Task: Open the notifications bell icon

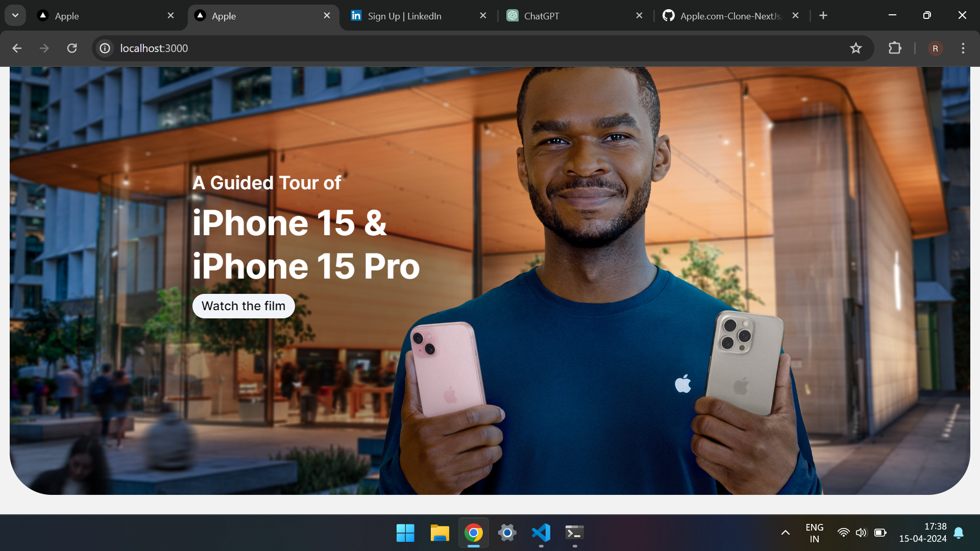Action: tap(959, 533)
